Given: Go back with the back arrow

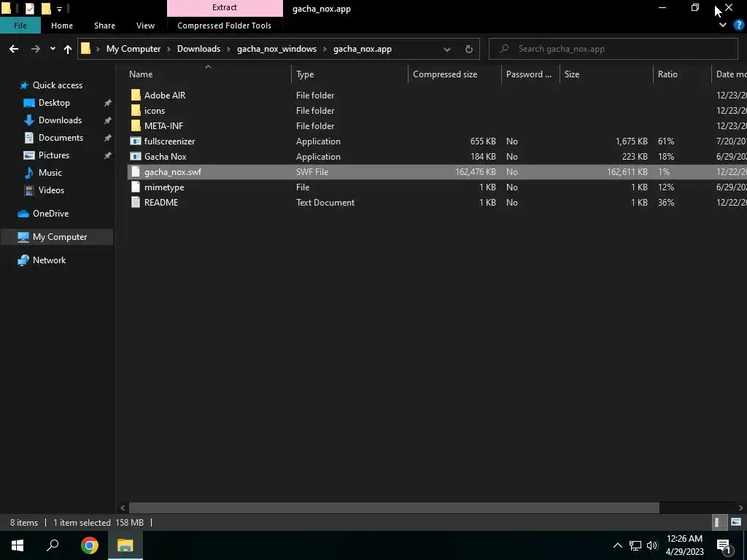Looking at the screenshot, I should [x=14, y=49].
